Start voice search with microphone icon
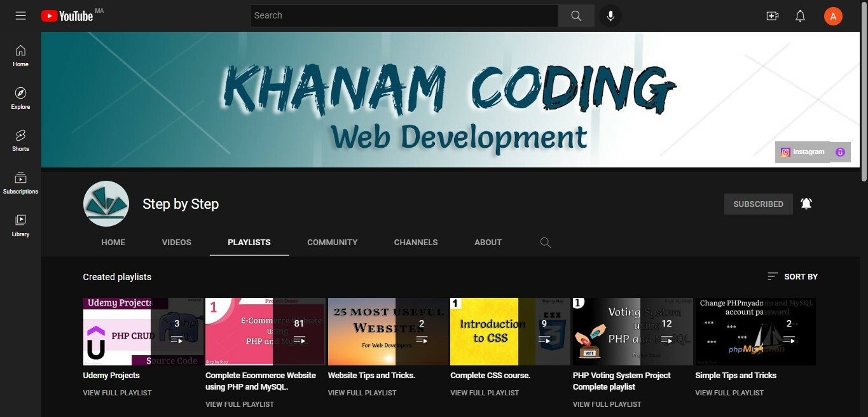Image resolution: width=868 pixels, height=417 pixels. (610, 16)
